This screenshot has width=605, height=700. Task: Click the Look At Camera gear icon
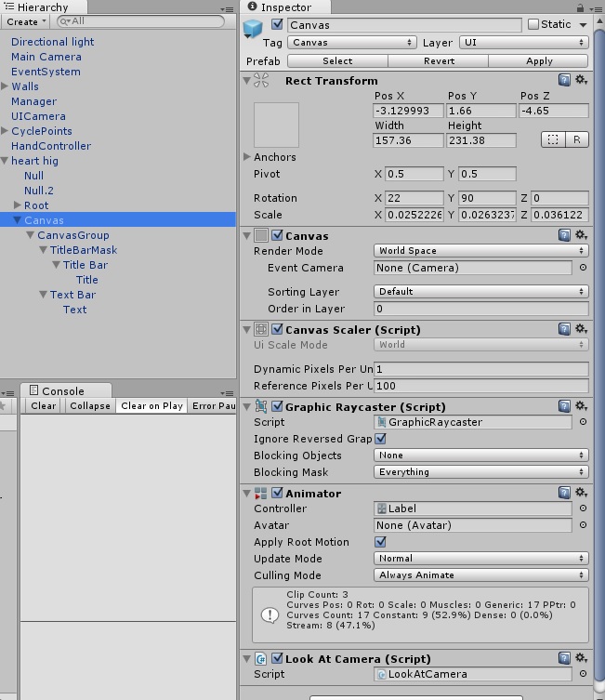click(582, 658)
